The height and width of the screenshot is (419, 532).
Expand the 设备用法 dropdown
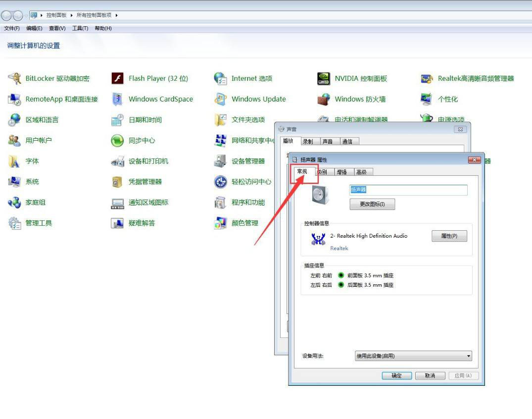click(468, 356)
